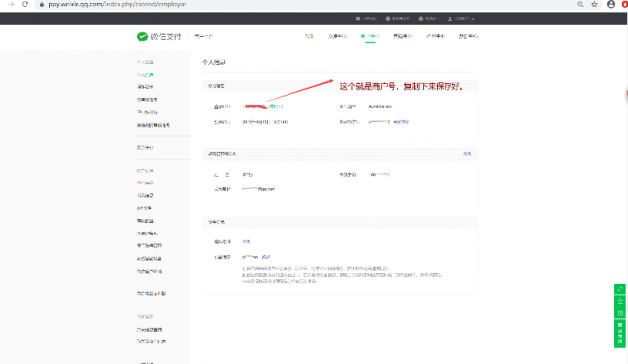Click the browser address bar URL
Image resolution: width=628 pixels, height=364 pixels.
pos(118,4)
